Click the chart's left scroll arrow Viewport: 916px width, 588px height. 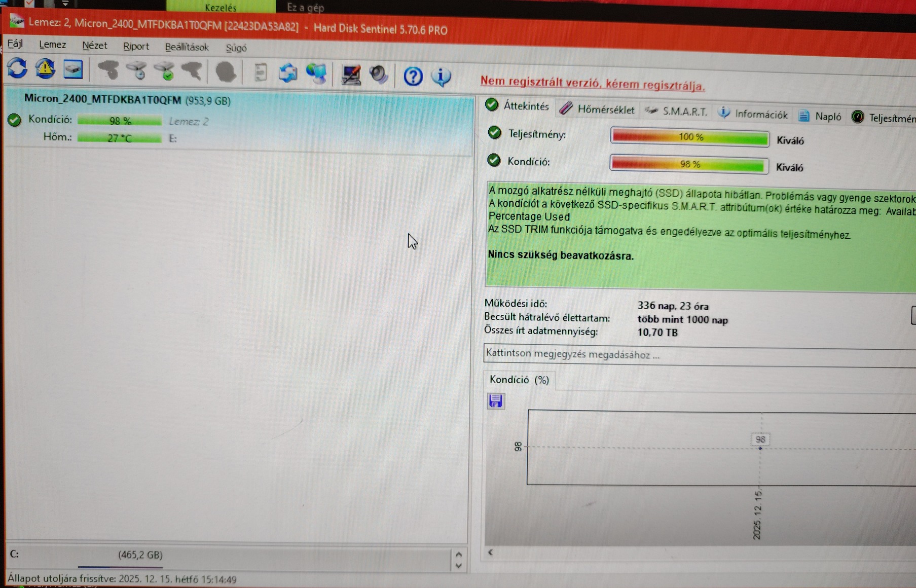click(490, 552)
